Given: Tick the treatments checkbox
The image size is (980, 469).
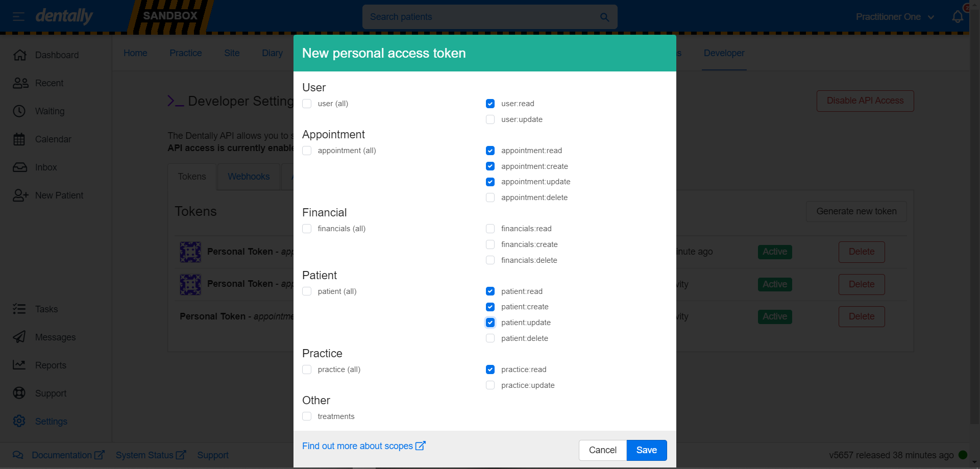Looking at the screenshot, I should point(307,416).
